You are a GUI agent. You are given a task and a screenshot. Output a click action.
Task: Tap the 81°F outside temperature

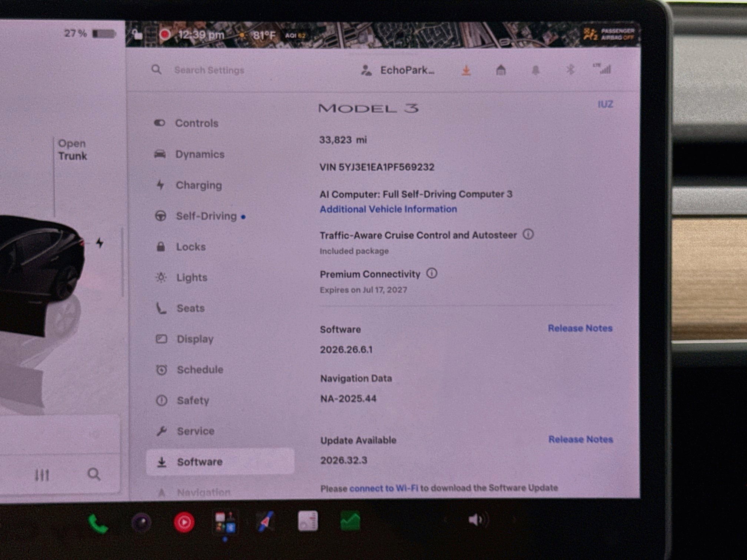click(x=264, y=36)
